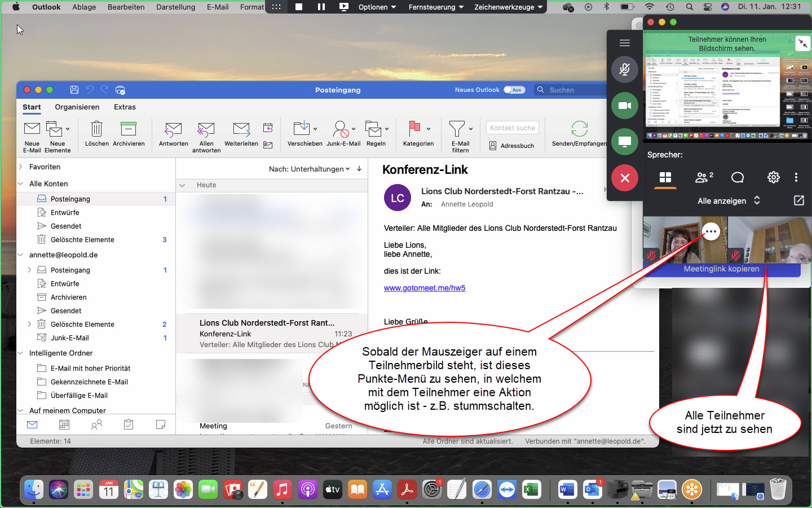Collapse the annette@leopold.de account

20,255
